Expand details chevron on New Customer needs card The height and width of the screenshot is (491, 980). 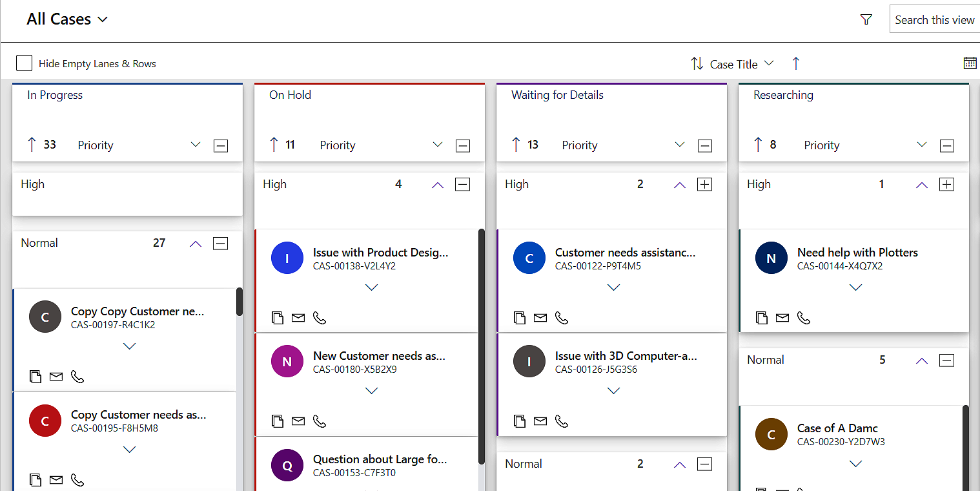coord(372,391)
